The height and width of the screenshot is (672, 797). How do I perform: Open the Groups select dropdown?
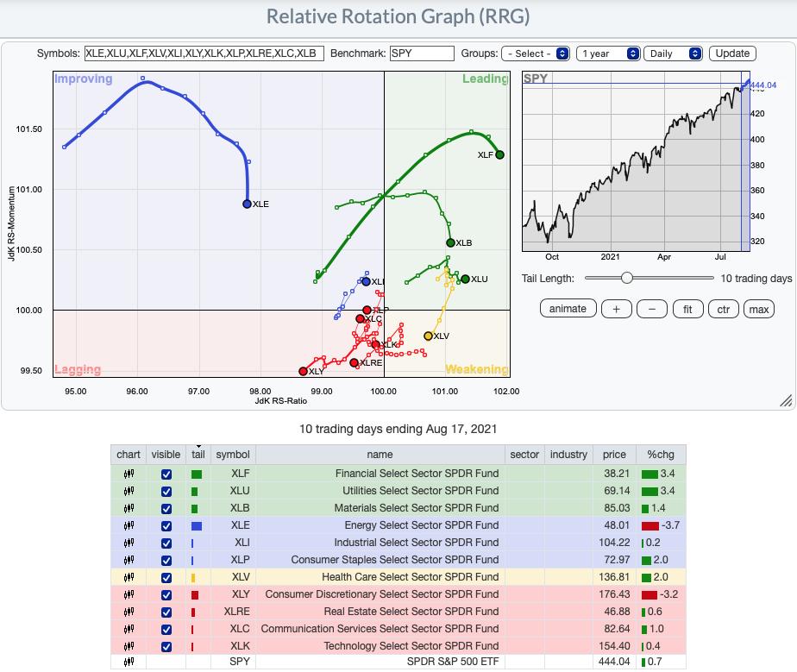(536, 53)
